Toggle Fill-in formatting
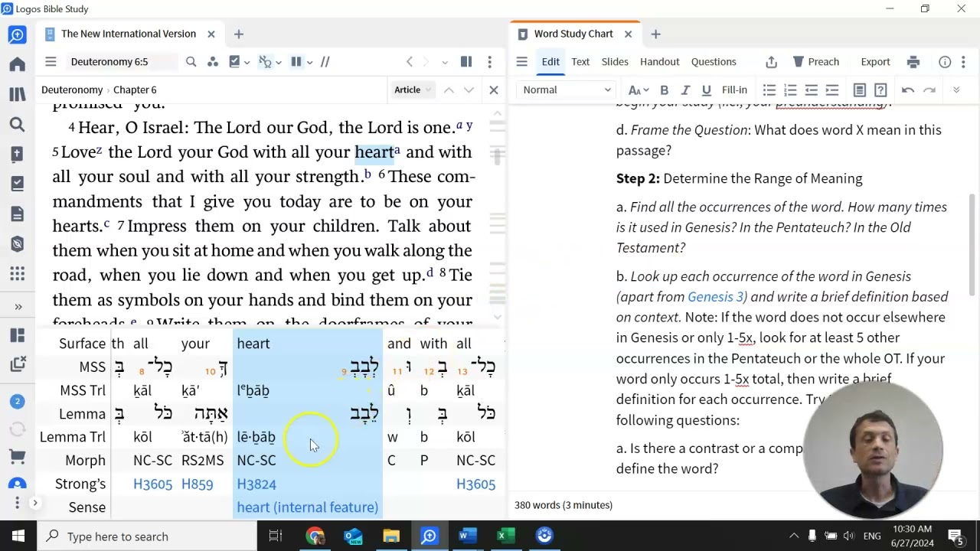 [x=734, y=90]
